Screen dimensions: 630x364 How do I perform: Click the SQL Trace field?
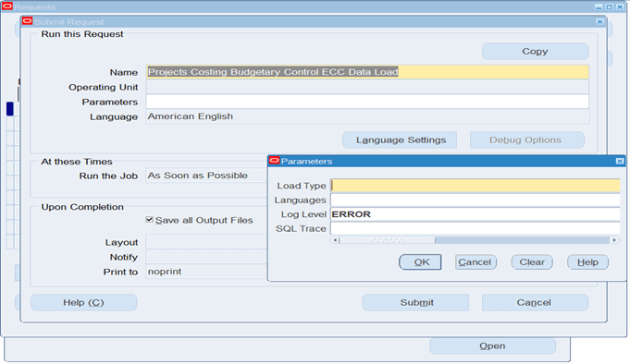click(476, 228)
